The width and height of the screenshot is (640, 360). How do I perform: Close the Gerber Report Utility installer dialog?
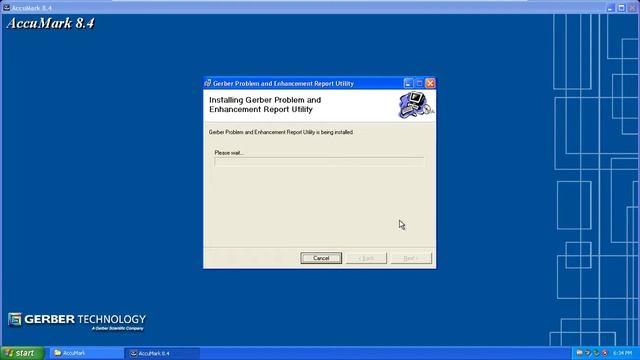pos(430,83)
